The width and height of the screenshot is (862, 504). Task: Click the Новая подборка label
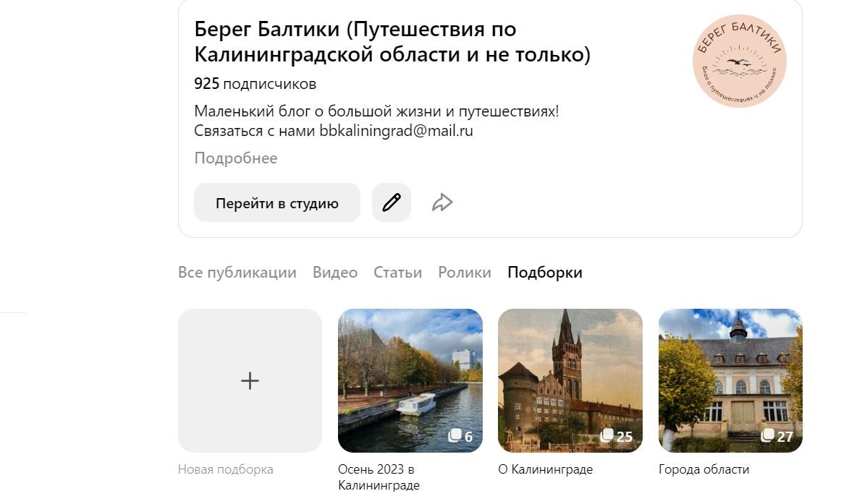225,469
